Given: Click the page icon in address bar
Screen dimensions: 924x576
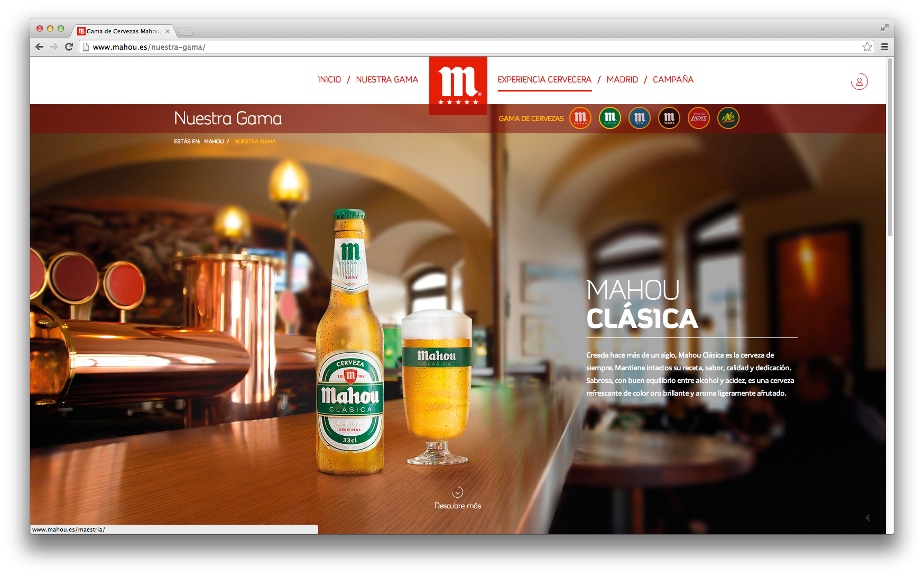Looking at the screenshot, I should 86,47.
